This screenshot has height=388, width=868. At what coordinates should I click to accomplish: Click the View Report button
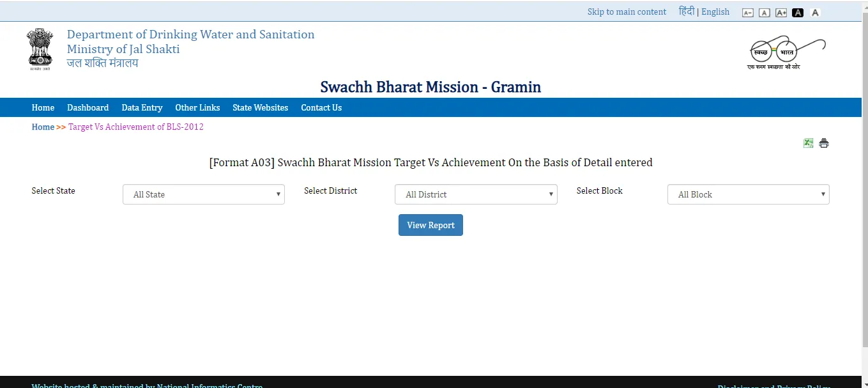click(430, 225)
